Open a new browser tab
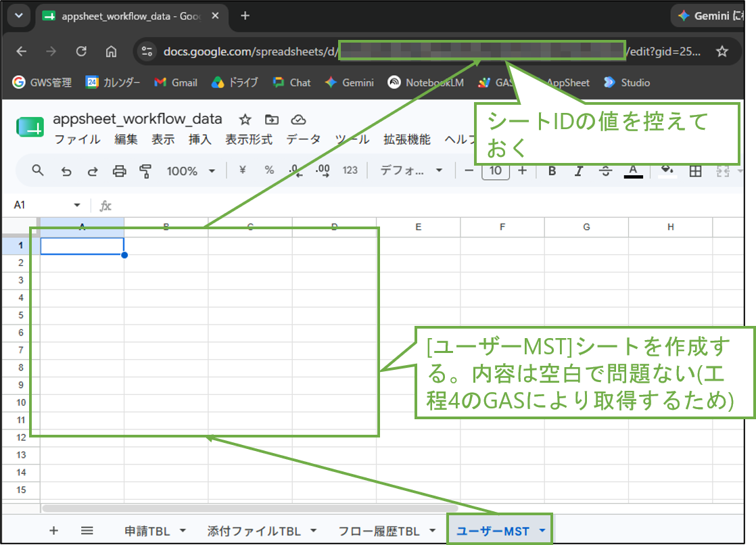 [x=245, y=16]
